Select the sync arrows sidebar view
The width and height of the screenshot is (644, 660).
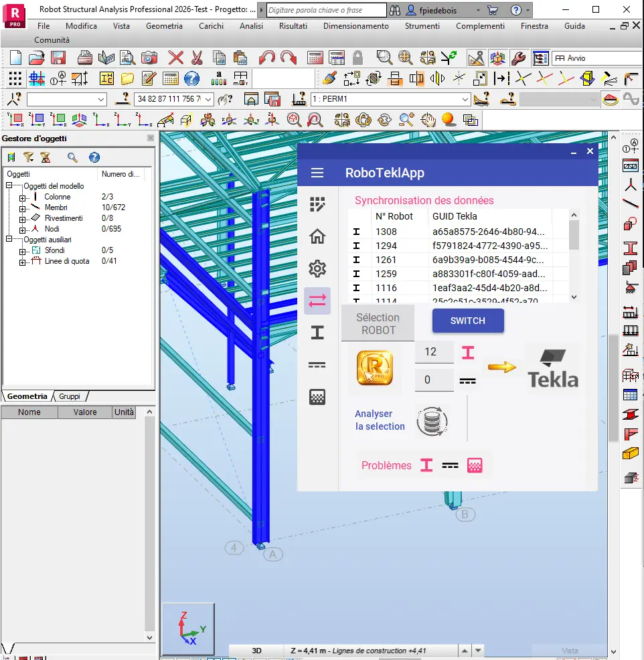point(317,301)
